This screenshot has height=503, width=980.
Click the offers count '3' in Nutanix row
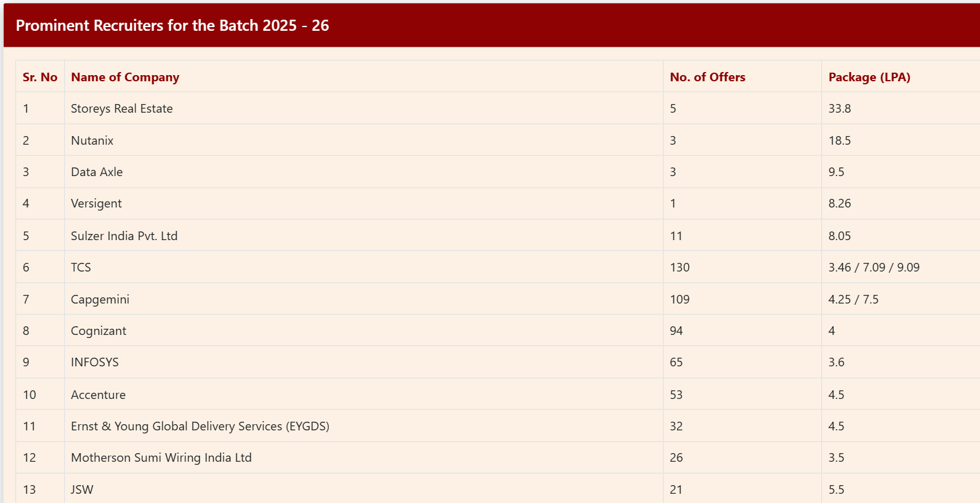coord(673,140)
